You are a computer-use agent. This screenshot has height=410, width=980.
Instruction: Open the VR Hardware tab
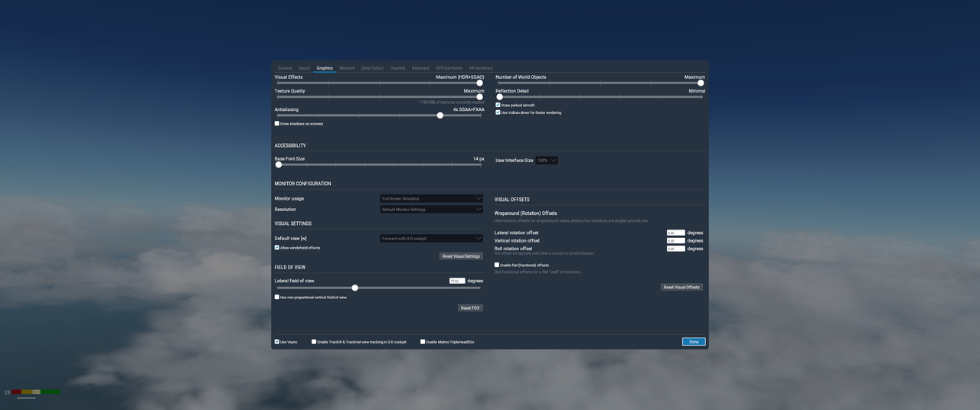481,68
